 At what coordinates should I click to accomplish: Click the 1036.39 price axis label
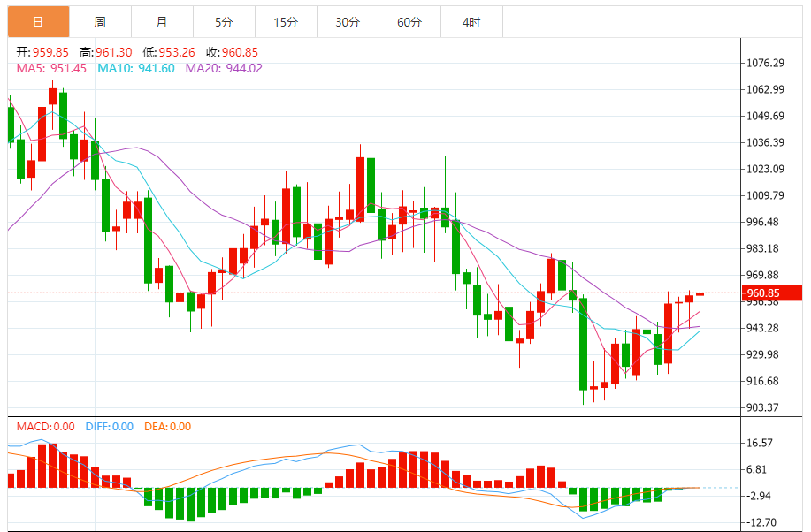pyautogui.click(x=765, y=142)
